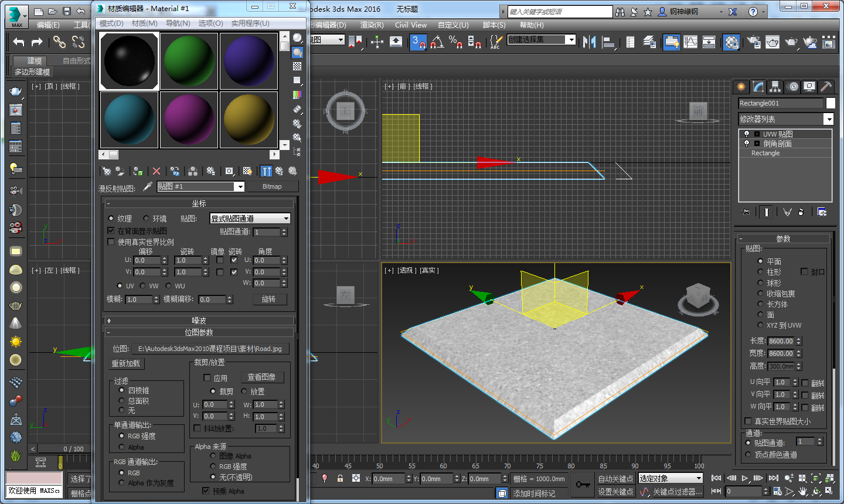Select the 环境 radio button
Image resolution: width=844 pixels, height=504 pixels.
click(146, 219)
